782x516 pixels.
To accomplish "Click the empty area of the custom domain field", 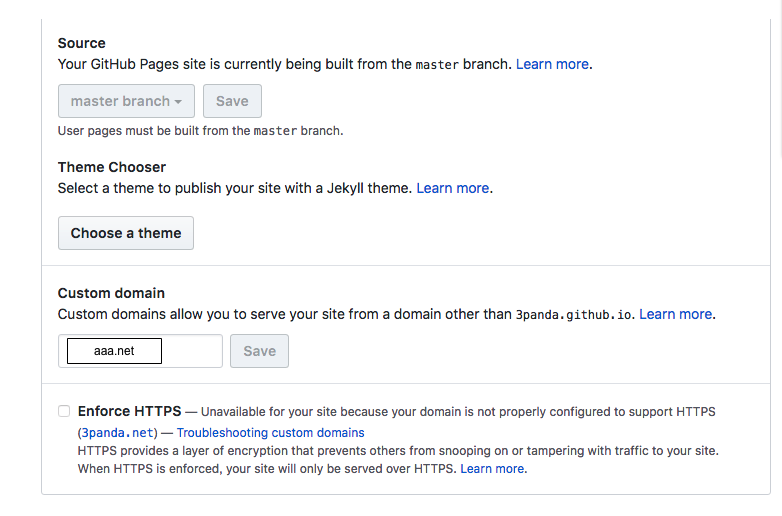I will pos(192,351).
